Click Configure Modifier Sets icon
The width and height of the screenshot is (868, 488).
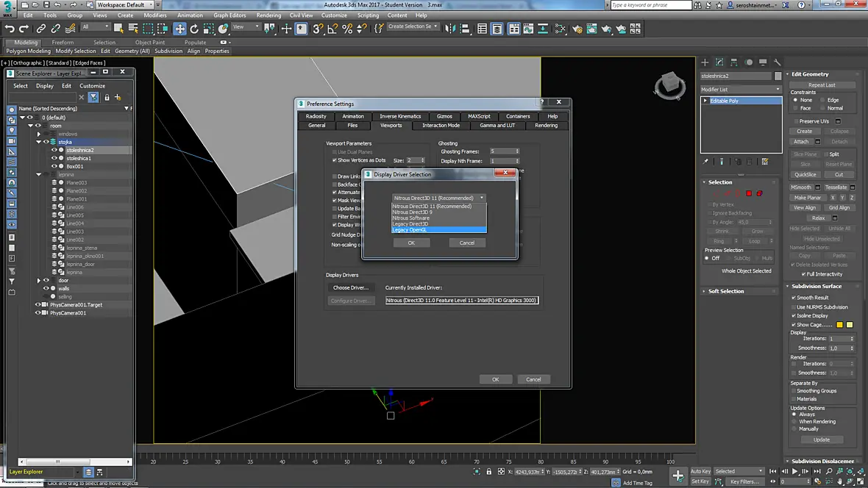point(765,162)
